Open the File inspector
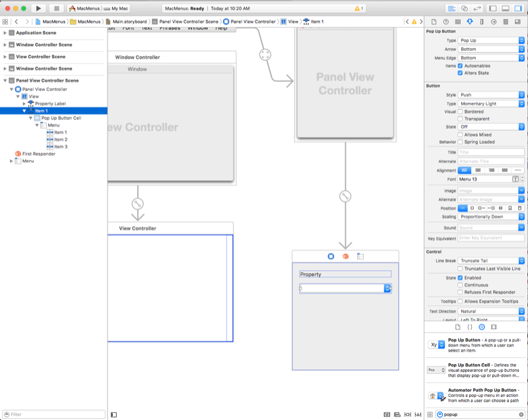 click(434, 20)
